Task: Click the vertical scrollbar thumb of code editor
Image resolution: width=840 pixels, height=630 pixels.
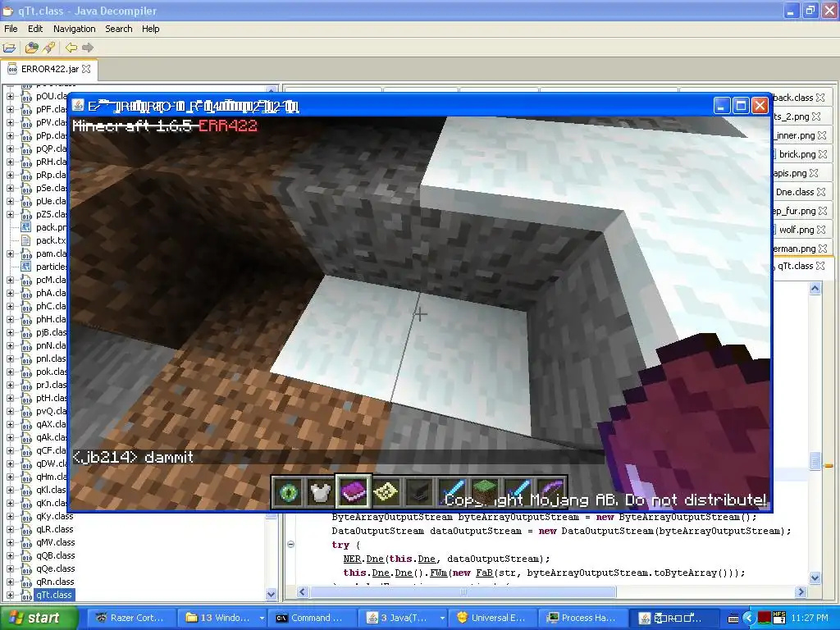Action: pos(815,461)
